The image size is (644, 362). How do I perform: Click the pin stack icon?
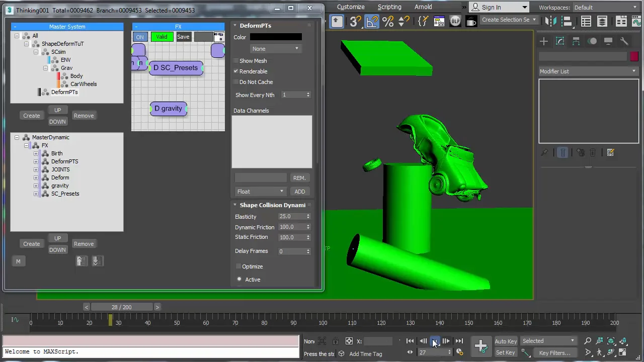point(544,152)
